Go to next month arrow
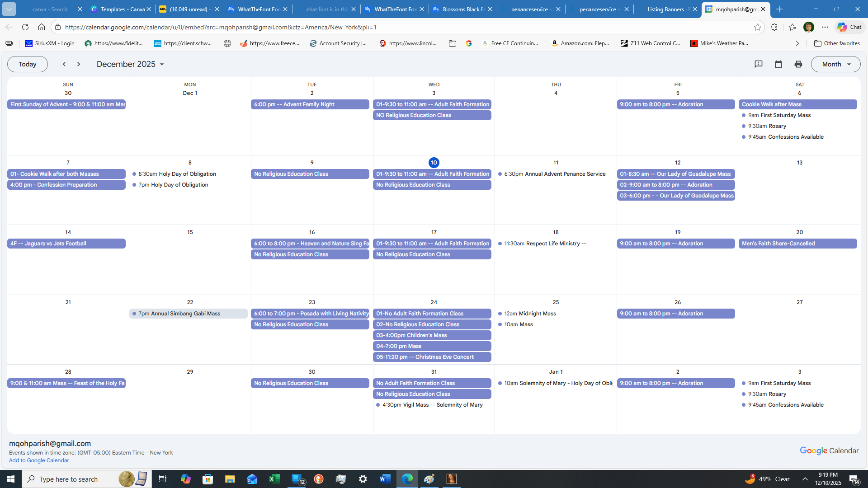Image resolution: width=868 pixels, height=488 pixels. [x=79, y=64]
